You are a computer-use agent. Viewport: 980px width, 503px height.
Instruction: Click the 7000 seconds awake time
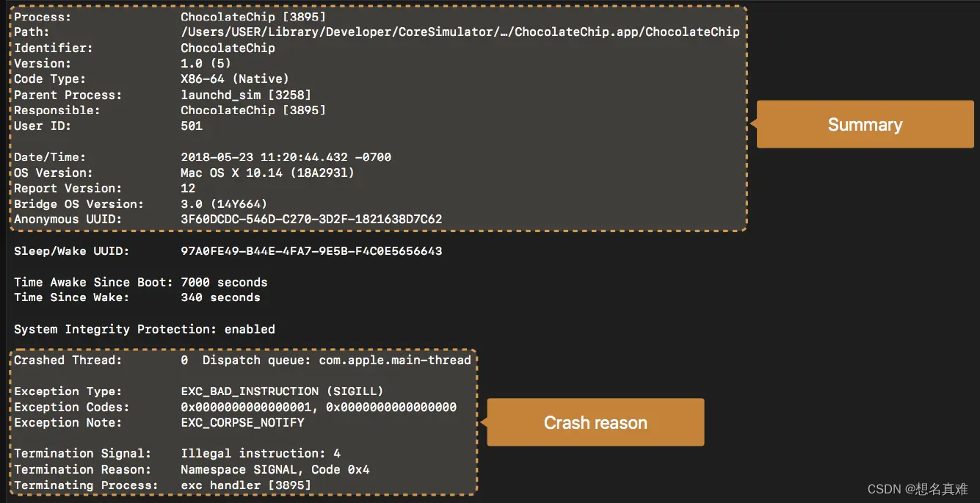click(224, 282)
